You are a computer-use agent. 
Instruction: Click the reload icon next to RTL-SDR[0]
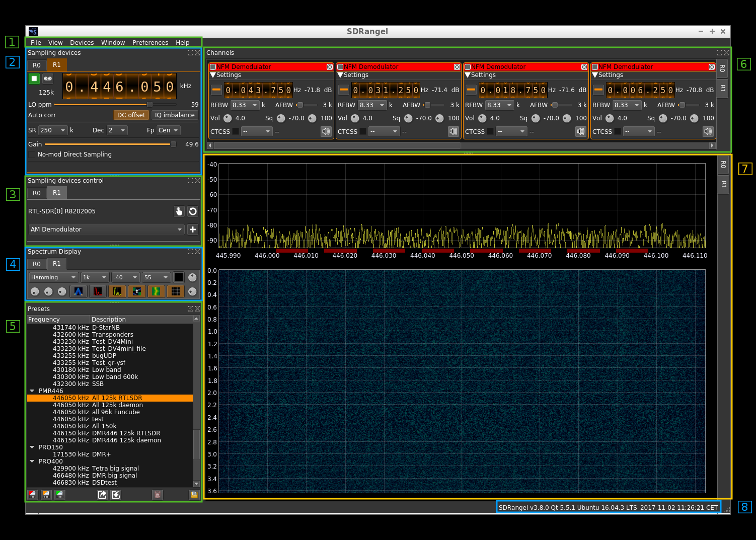tap(193, 211)
